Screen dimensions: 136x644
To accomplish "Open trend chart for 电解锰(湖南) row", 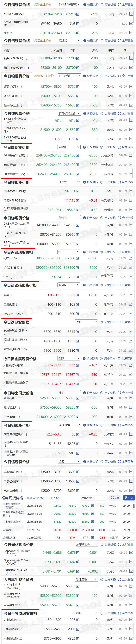I will (131, 481).
